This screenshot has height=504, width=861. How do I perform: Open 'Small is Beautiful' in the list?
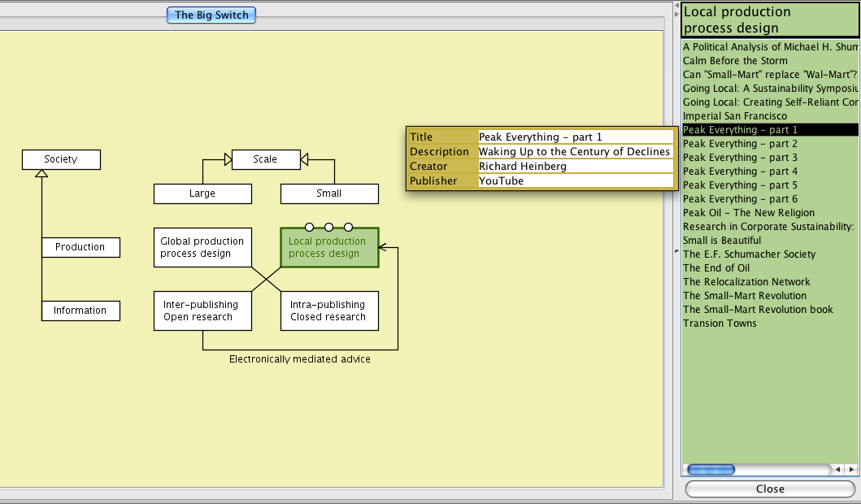722,241
